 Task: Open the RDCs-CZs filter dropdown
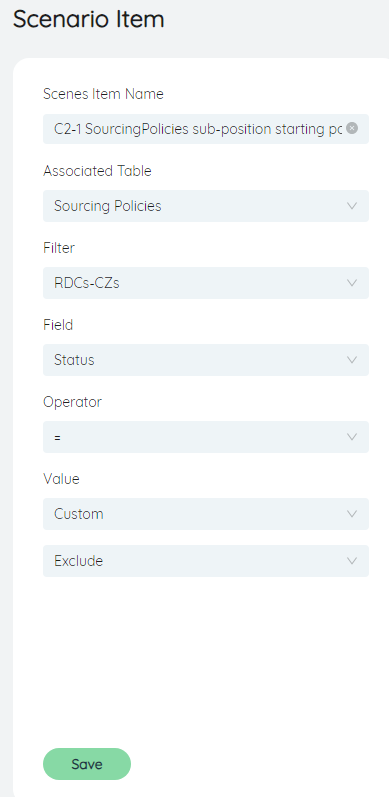click(x=206, y=283)
